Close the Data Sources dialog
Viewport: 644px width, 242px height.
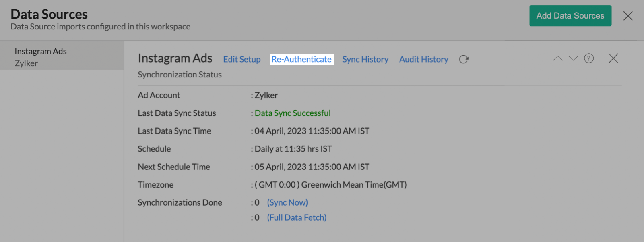click(628, 16)
